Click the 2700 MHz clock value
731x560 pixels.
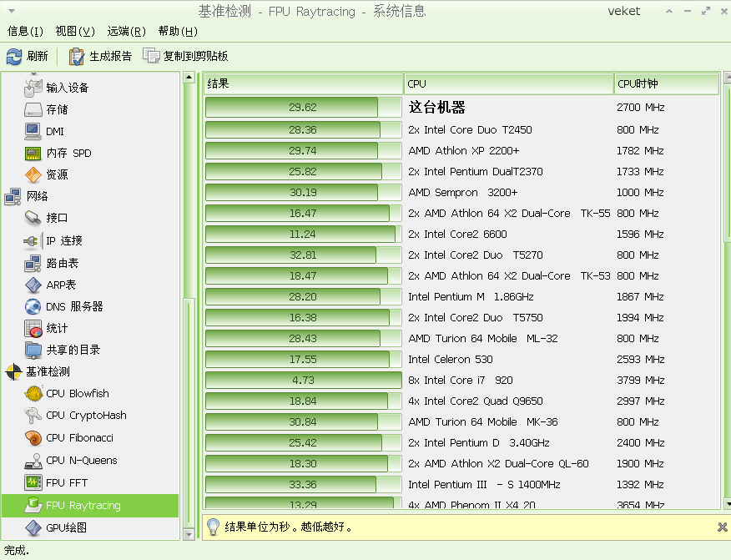[641, 108]
